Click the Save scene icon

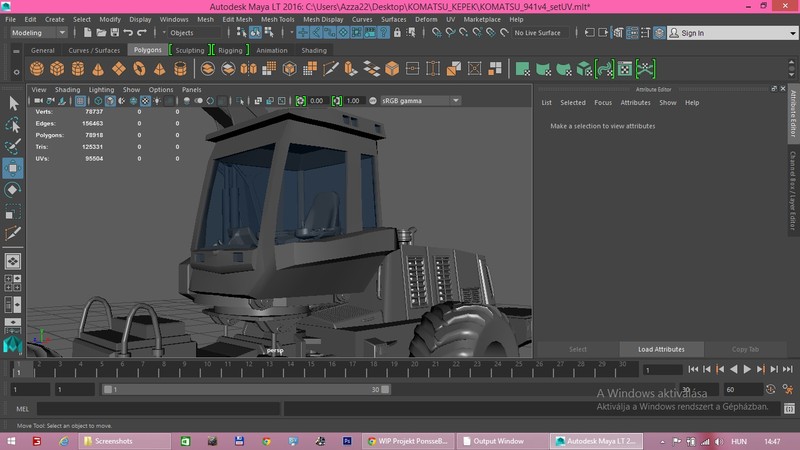coord(115,33)
